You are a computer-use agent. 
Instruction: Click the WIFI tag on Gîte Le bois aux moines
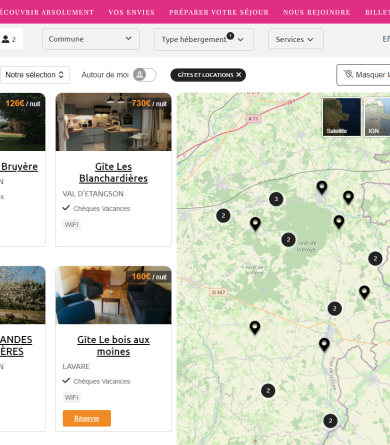coord(71,397)
